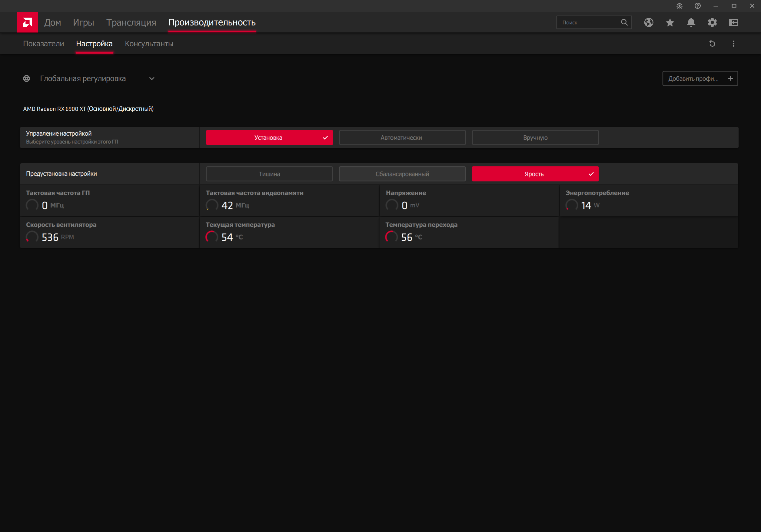Click the Добавить профи... button
Screen dimensions: 761x532
[x=700, y=78]
